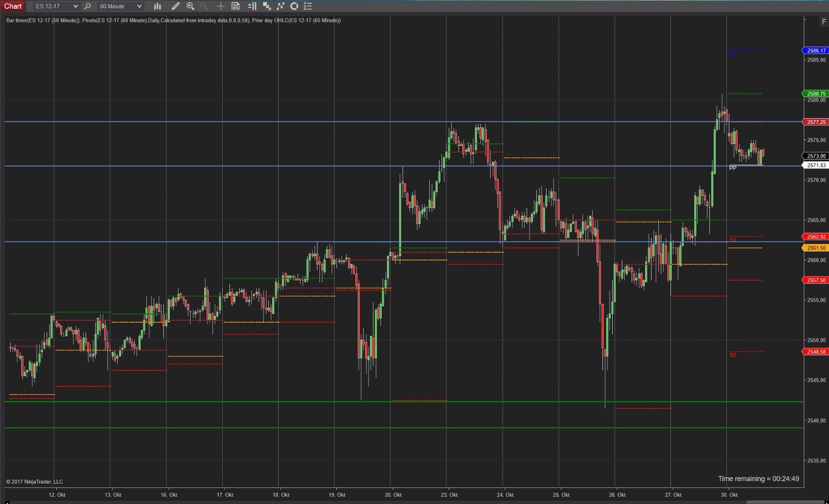The height and width of the screenshot is (504, 829).
Task: Activate the zoom in magnifier
Action: [190, 6]
